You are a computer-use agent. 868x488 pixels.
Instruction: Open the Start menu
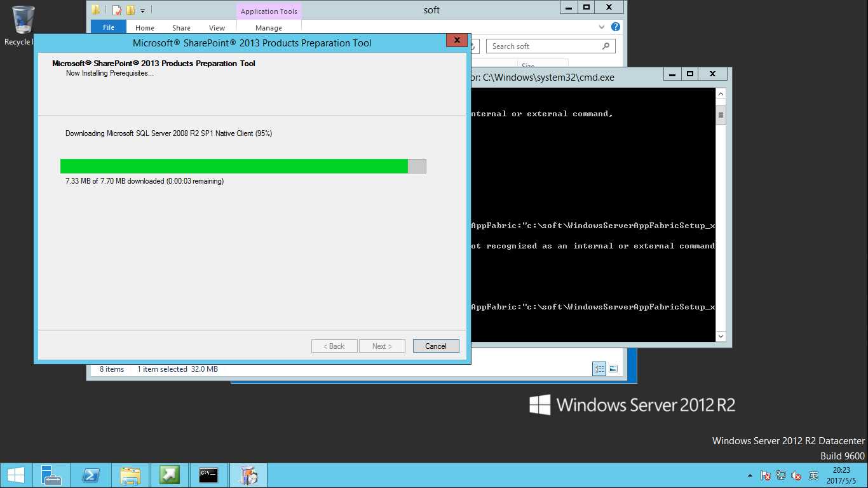pyautogui.click(x=15, y=475)
